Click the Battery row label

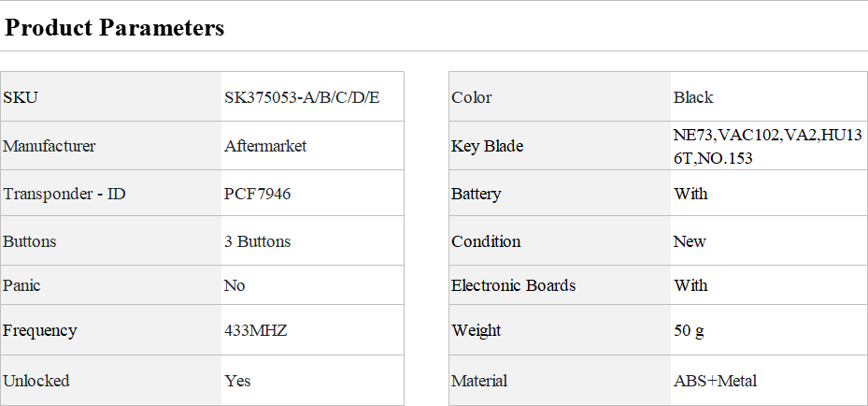476,194
